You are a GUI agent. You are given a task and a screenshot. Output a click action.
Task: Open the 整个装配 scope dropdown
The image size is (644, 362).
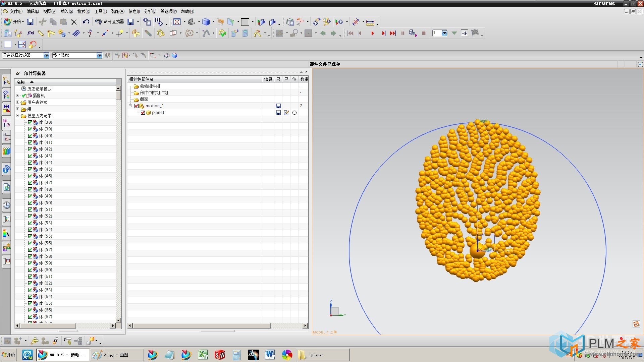[x=99, y=55]
